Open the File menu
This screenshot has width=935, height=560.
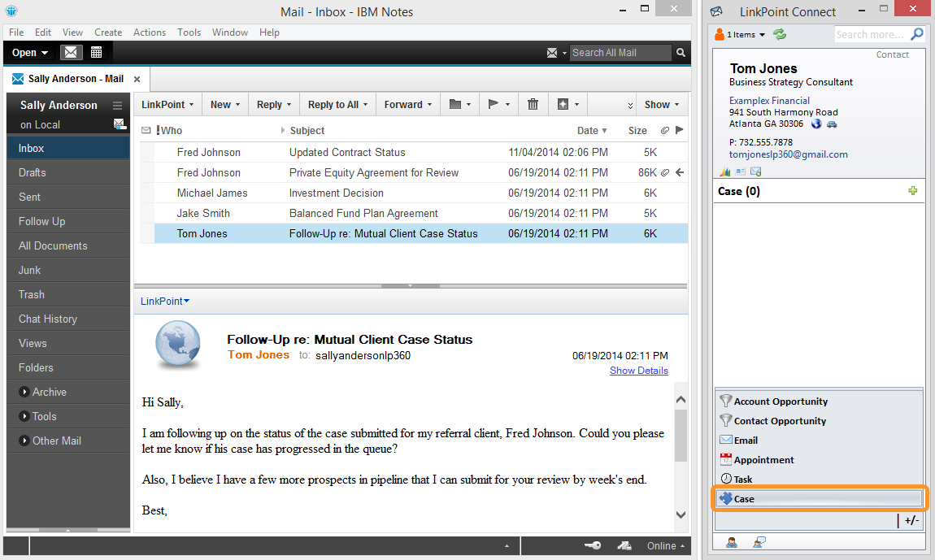click(16, 33)
